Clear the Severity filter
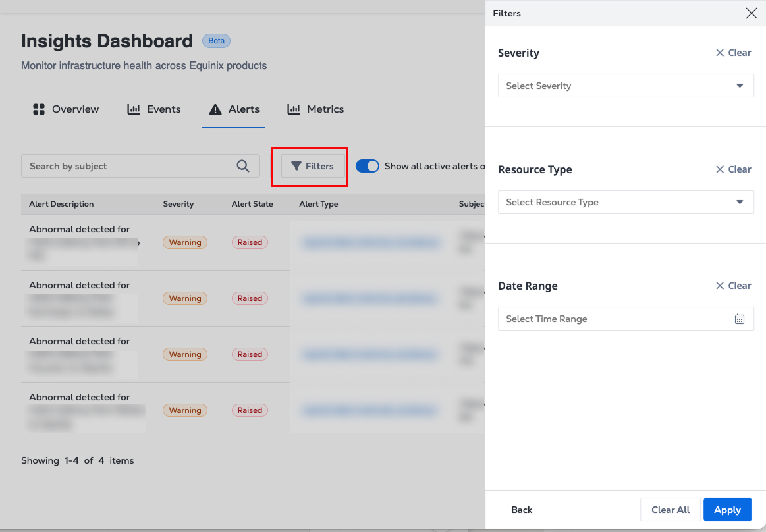 [x=733, y=53]
